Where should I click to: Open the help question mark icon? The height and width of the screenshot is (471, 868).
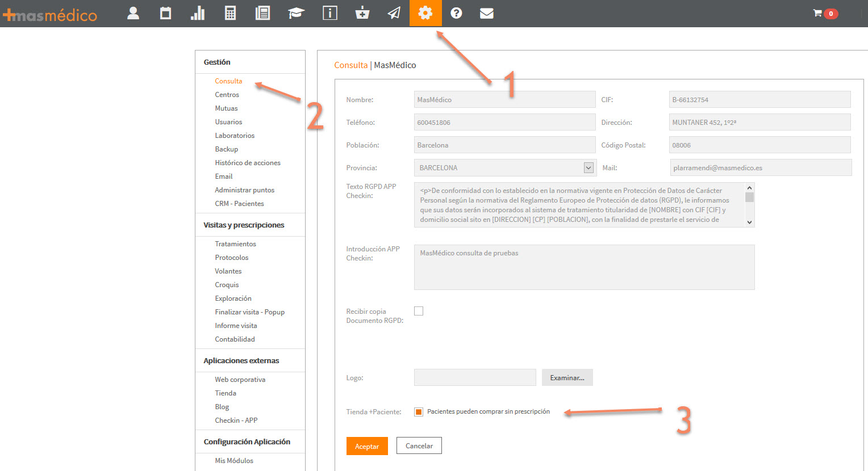[x=456, y=13]
